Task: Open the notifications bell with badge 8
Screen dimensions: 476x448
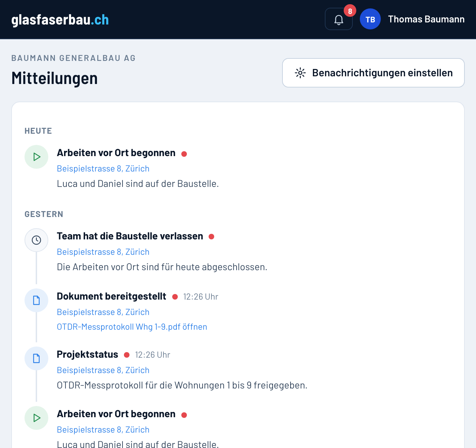Action: pyautogui.click(x=338, y=19)
